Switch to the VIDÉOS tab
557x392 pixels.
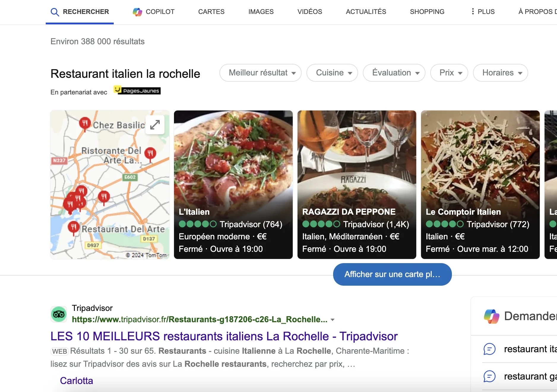(x=310, y=12)
